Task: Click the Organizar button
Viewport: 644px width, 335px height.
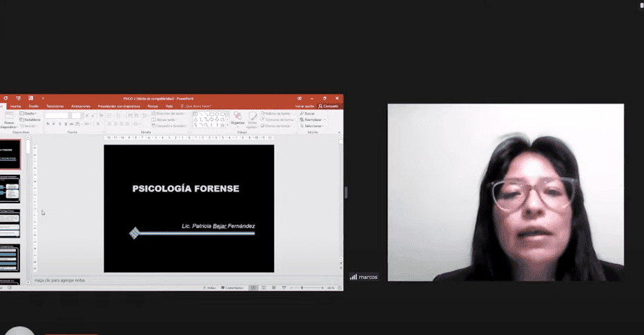Action: point(237,119)
